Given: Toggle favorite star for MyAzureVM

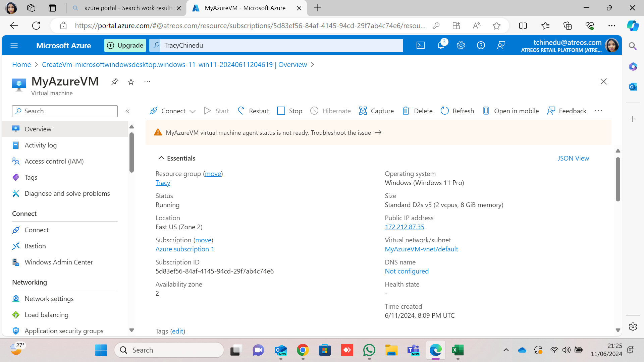Looking at the screenshot, I should pos(131,81).
